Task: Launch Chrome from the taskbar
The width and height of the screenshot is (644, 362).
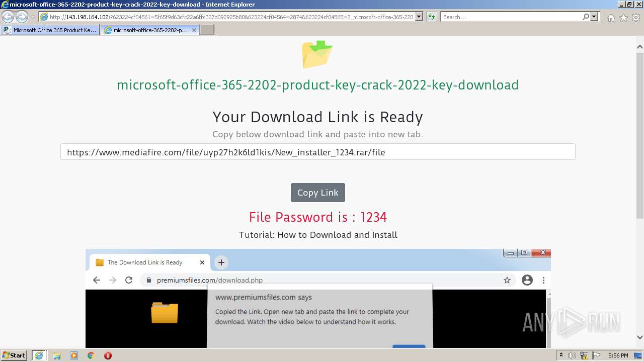Action: pos(91,355)
